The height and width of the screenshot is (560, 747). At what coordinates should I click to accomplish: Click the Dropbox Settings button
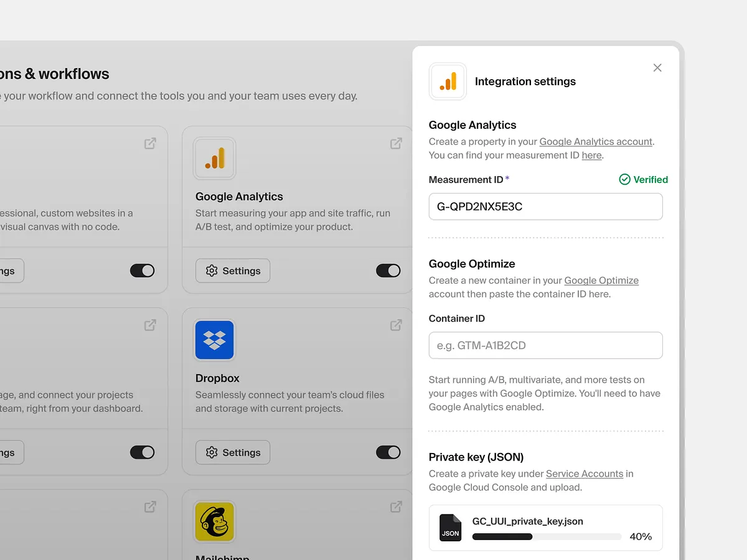click(x=232, y=452)
